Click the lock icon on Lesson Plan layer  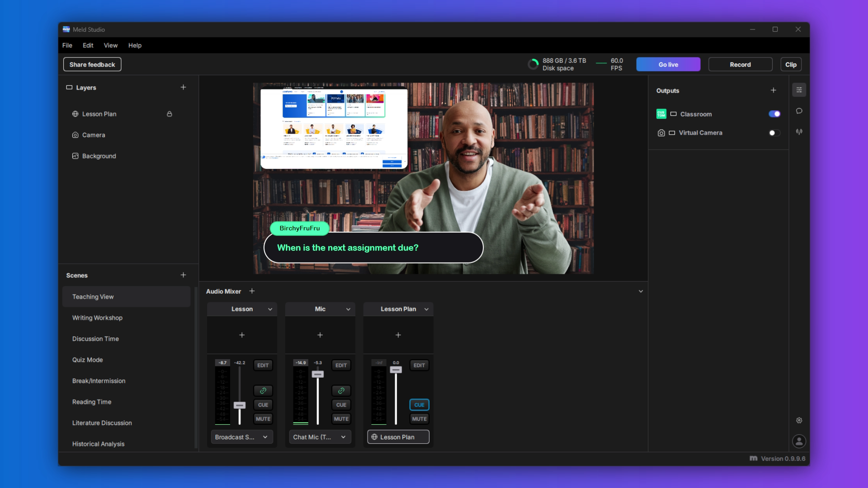(x=170, y=114)
